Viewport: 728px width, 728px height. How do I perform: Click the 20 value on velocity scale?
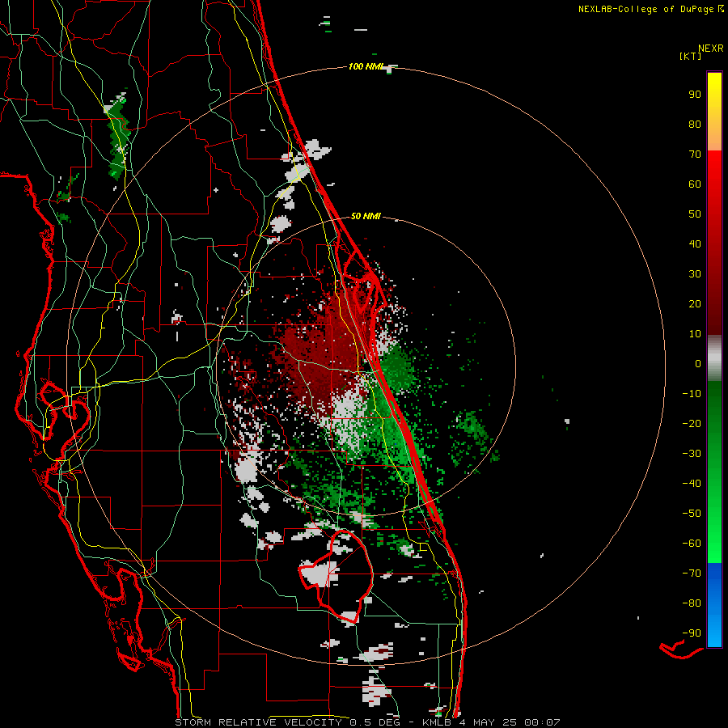(x=695, y=303)
